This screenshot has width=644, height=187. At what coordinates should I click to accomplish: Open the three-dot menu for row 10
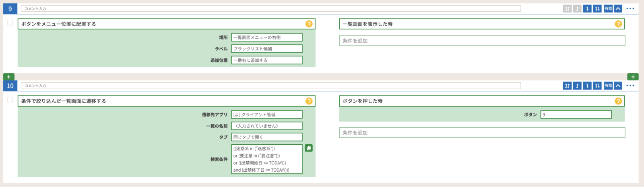(630, 86)
